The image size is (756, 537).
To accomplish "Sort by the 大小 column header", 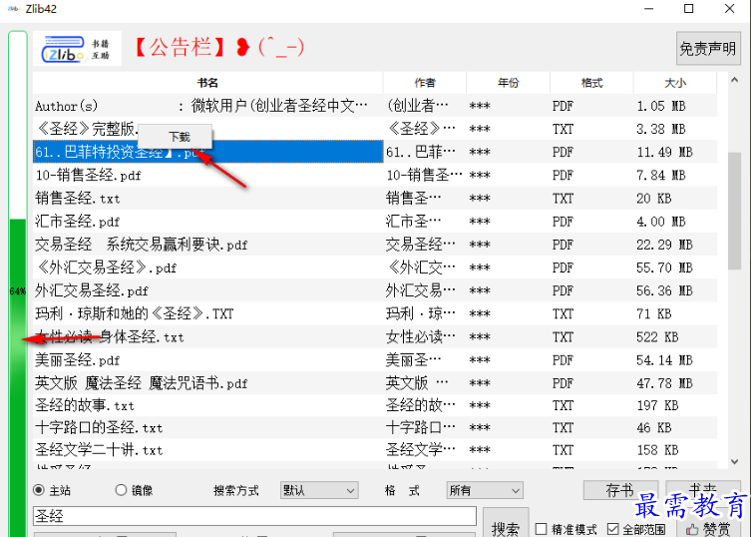I will click(x=675, y=83).
